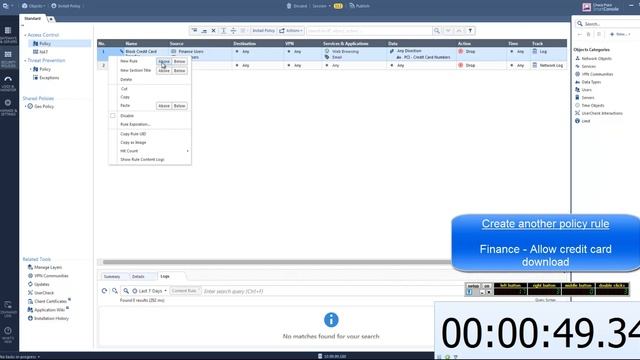
Task: Click Install Policy in rulebase toolbar
Action: [x=263, y=31]
